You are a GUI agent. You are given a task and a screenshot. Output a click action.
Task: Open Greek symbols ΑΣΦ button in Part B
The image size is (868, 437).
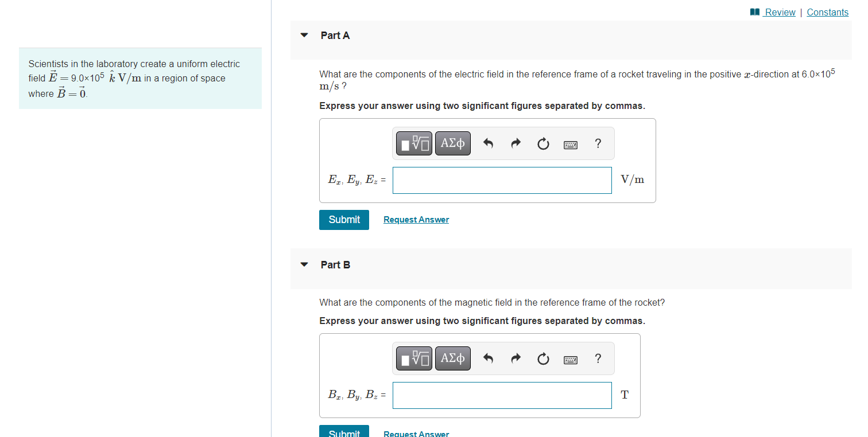[x=453, y=358]
